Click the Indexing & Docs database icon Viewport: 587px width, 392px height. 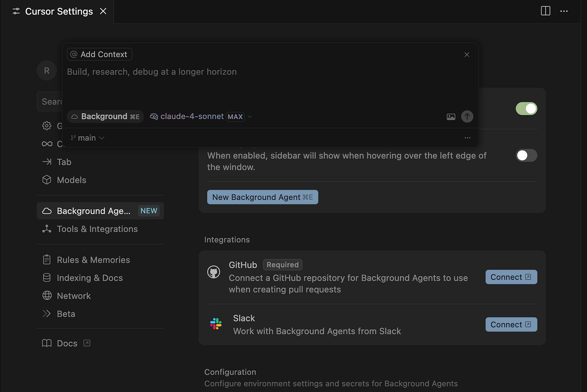[x=47, y=277]
